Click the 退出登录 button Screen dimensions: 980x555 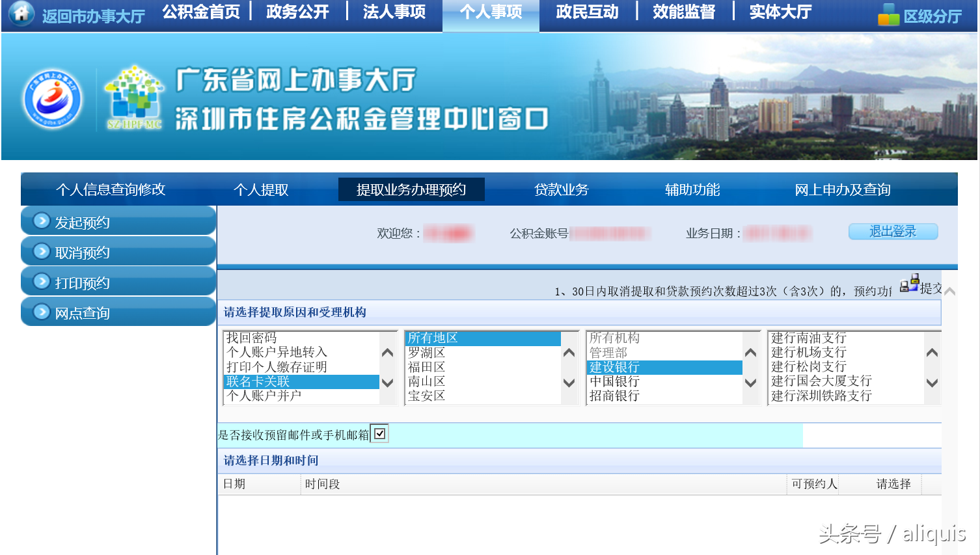[892, 231]
